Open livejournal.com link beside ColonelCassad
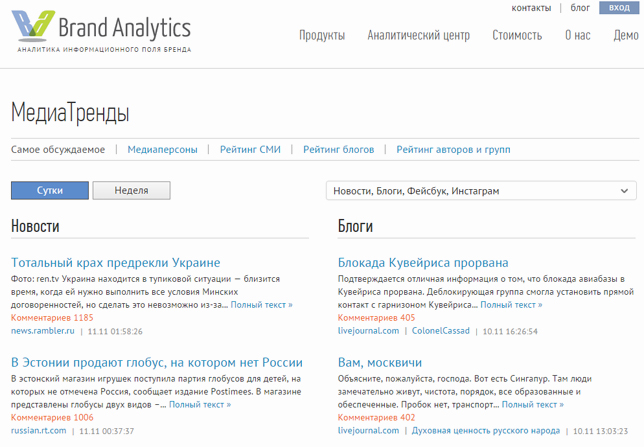This screenshot has height=447, width=644. [x=368, y=331]
